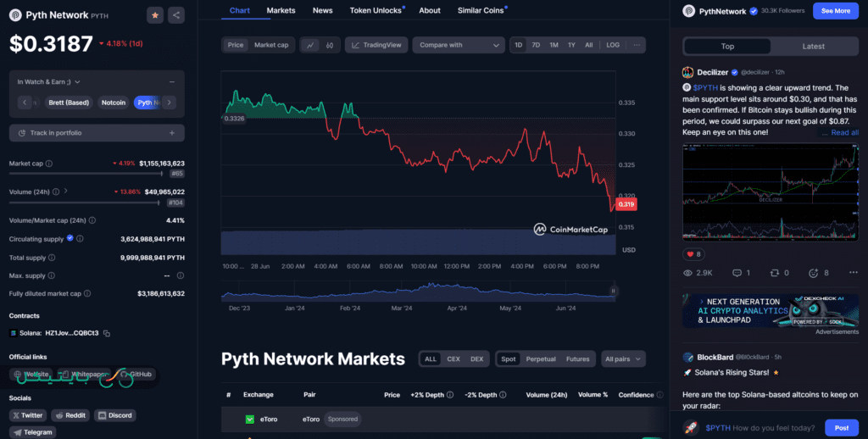Open Volume (24h) info icon
Image resolution: width=868 pixels, height=439 pixels.
(55, 192)
